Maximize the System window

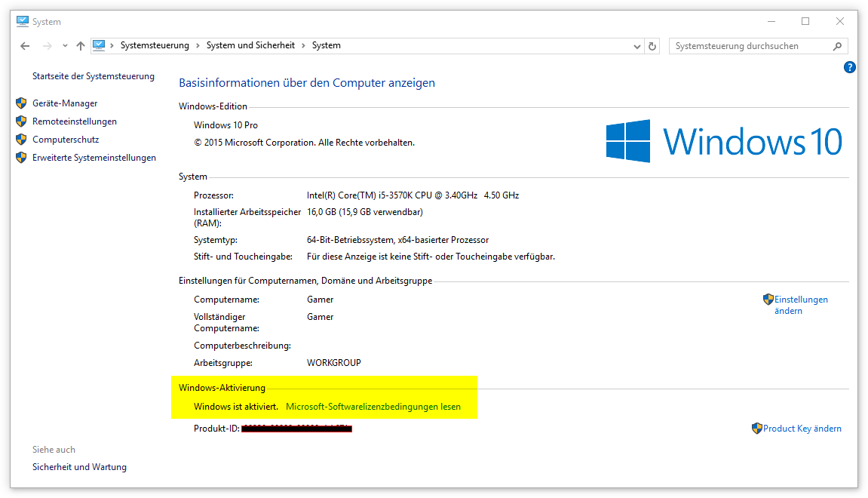click(x=805, y=22)
